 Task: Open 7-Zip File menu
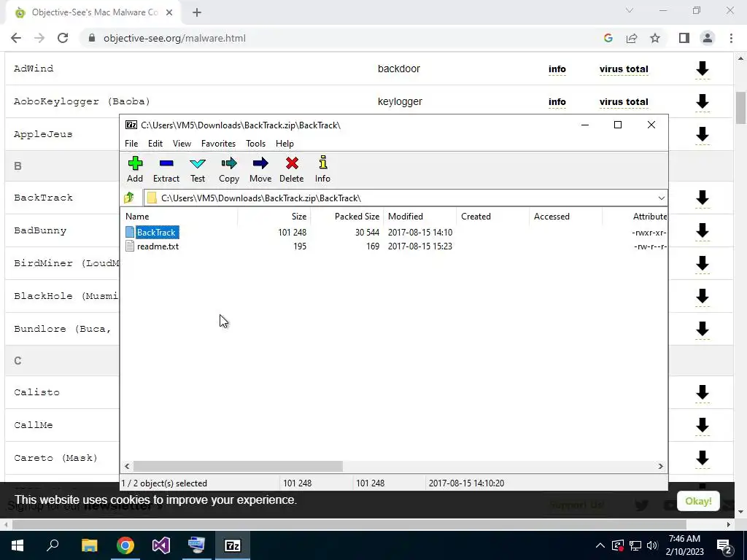tap(131, 144)
